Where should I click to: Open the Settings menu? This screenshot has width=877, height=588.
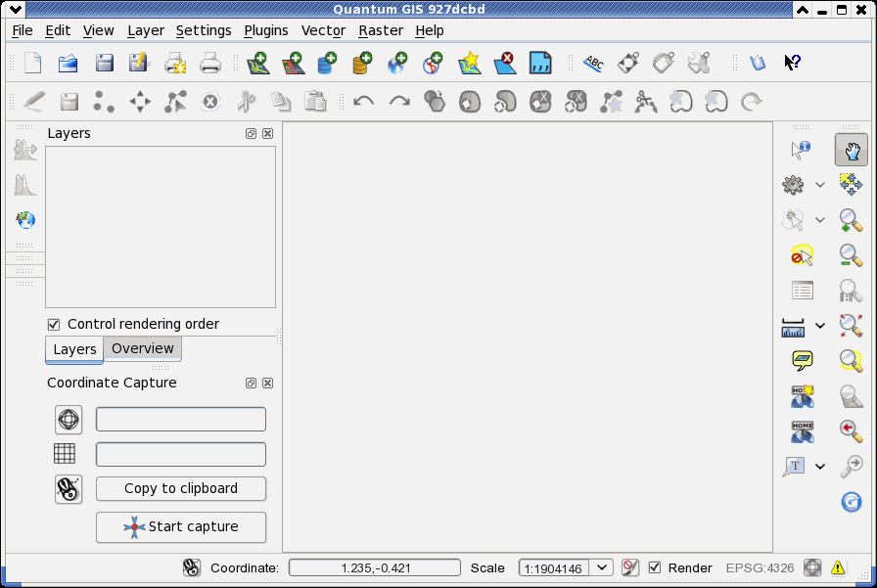coord(204,30)
